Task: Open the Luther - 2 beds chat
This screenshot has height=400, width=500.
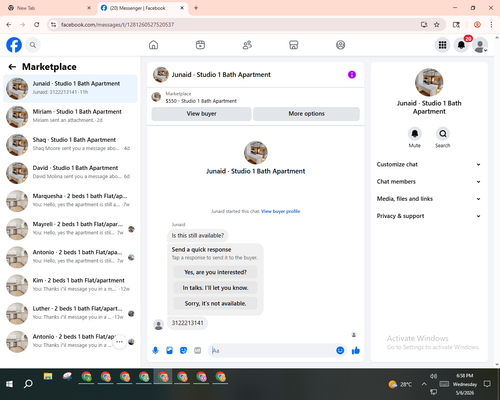Action: point(70,314)
